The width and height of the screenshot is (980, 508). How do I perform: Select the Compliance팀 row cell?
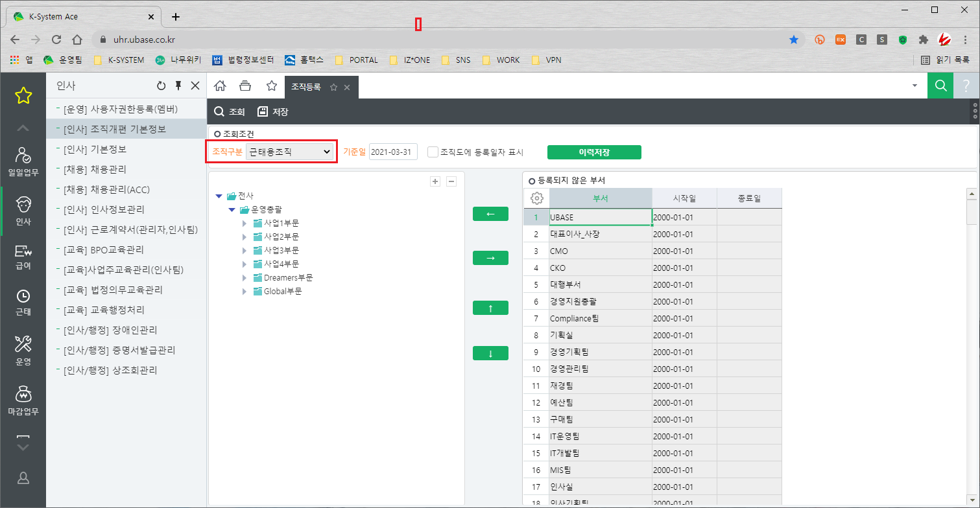pos(600,318)
